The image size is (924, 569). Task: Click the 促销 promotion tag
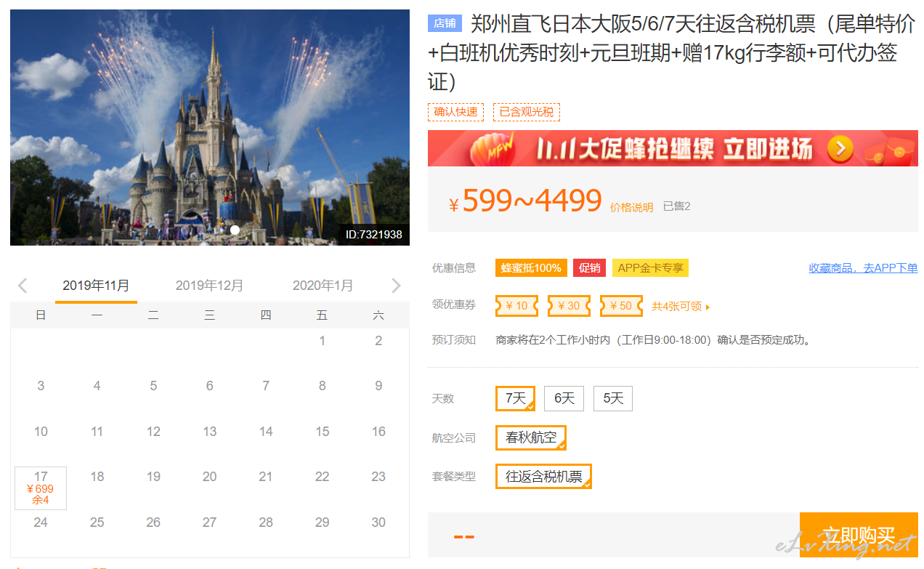pos(589,268)
